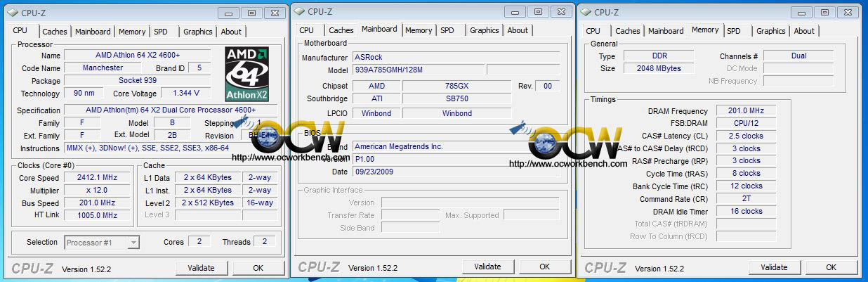This screenshot has width=868, height=282.
Task: Click the Channels # value Dual
Action: pyautogui.click(x=799, y=56)
